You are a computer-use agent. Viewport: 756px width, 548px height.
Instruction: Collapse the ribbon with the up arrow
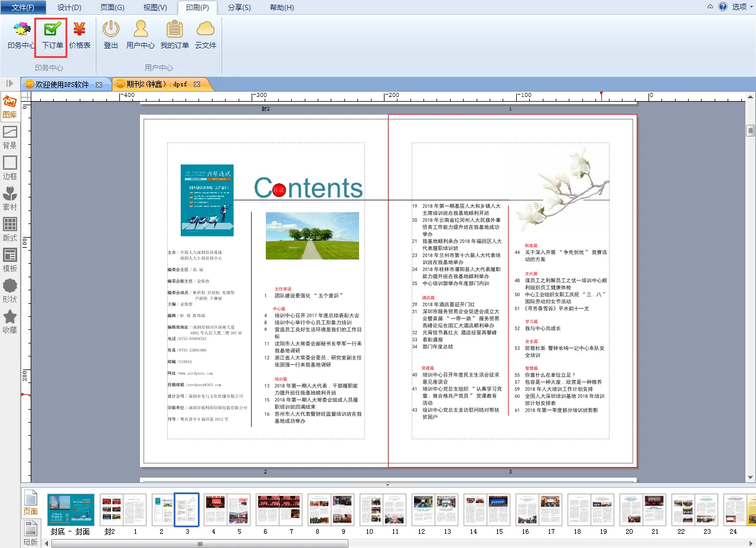(x=710, y=7)
